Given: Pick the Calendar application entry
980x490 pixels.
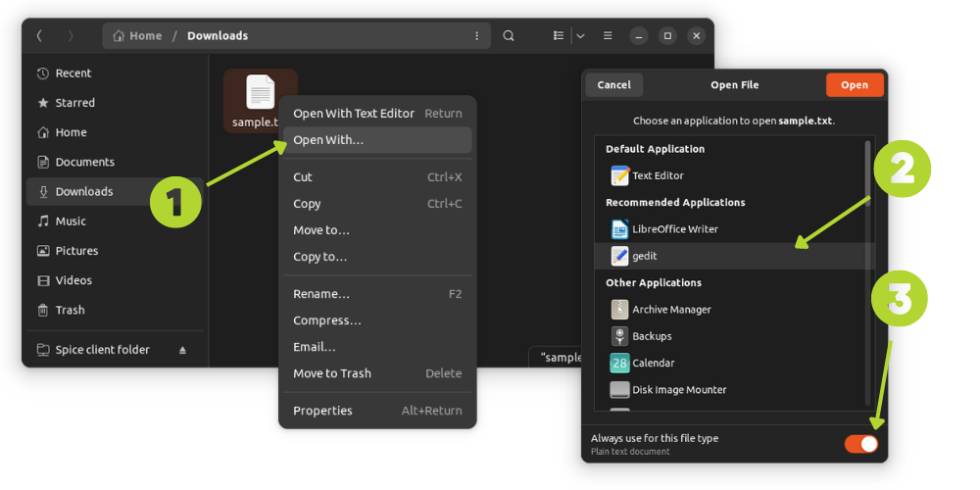Looking at the screenshot, I should pos(652,364).
